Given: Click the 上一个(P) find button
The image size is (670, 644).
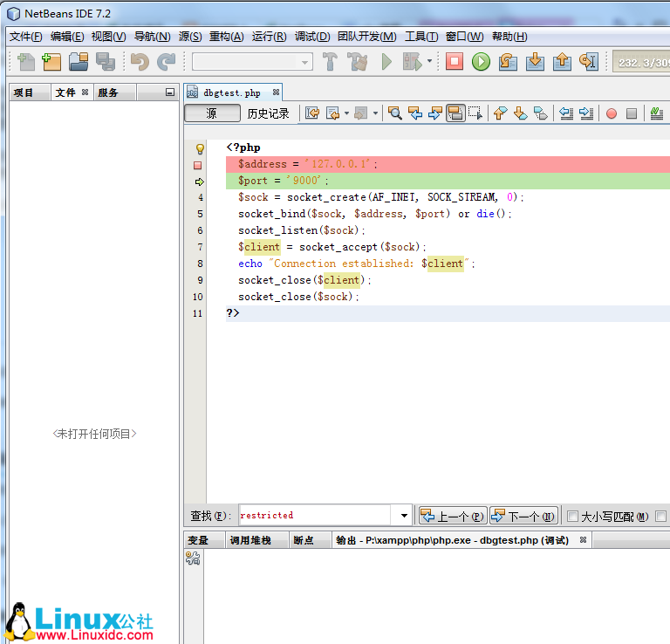Looking at the screenshot, I should [x=454, y=517].
